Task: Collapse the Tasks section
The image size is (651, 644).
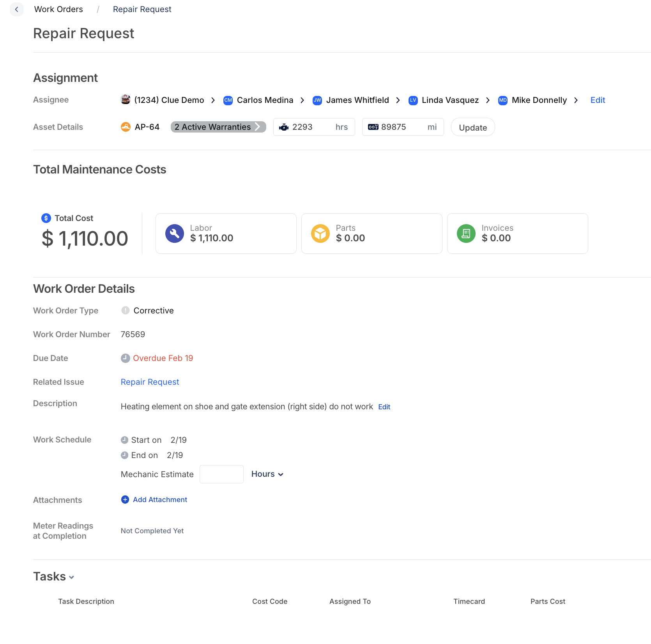Action: point(71,577)
